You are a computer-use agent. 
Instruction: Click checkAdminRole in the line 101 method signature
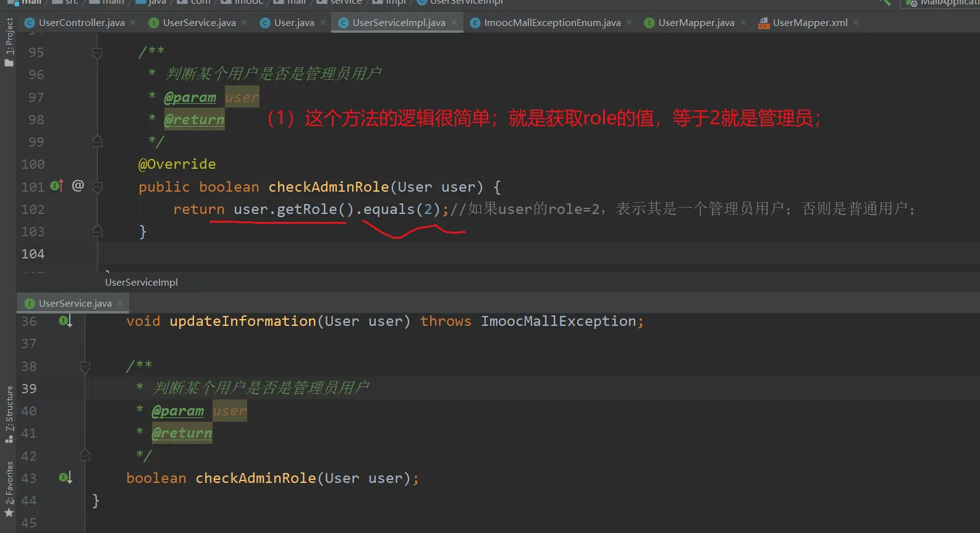coord(329,187)
